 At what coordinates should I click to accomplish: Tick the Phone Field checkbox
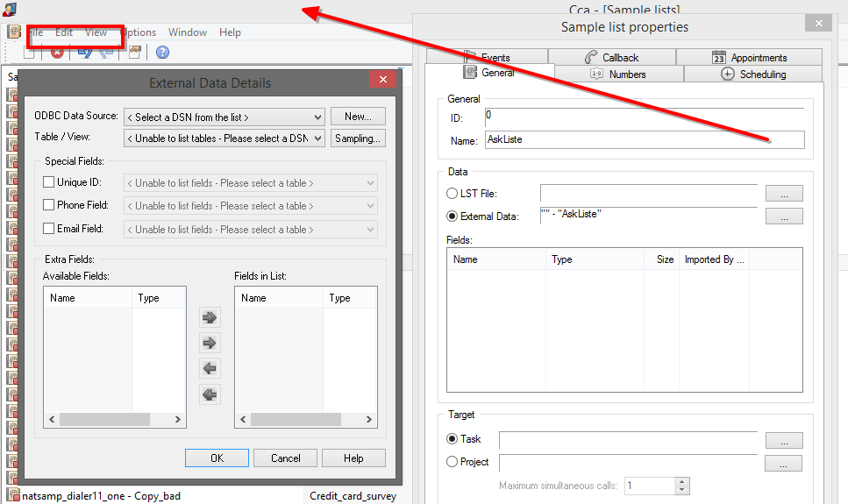(49, 205)
